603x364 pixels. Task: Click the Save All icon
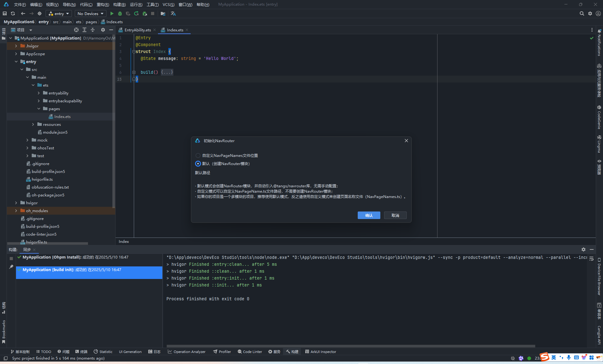[5, 13]
